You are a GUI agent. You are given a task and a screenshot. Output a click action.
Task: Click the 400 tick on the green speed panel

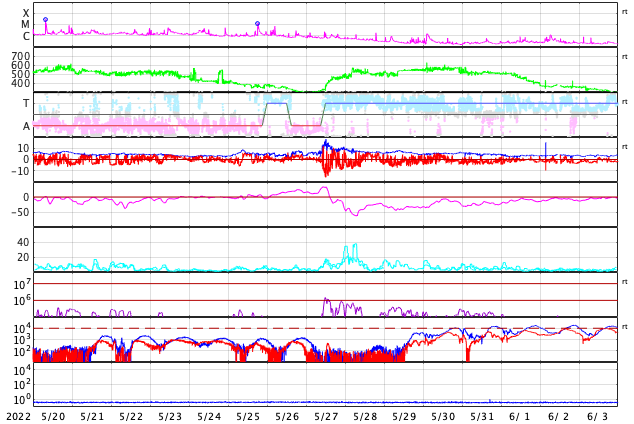[21, 83]
